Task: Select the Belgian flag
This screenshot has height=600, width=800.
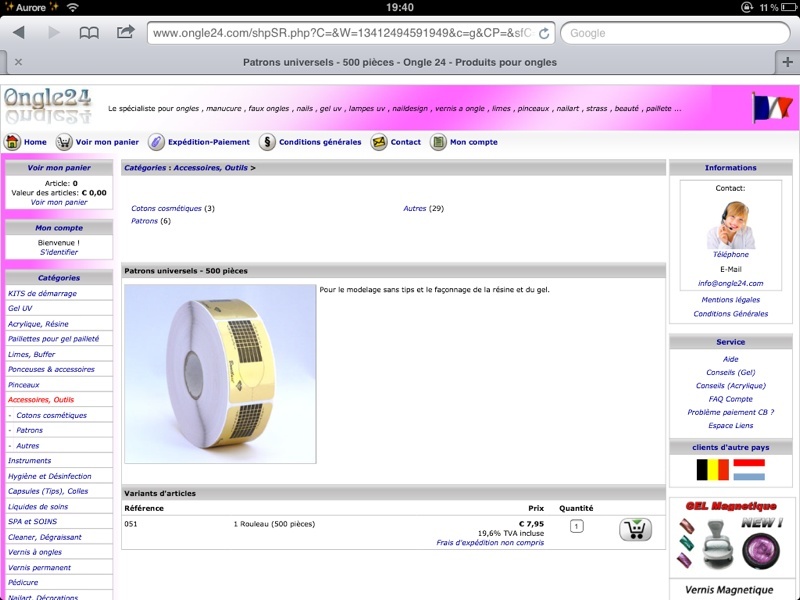Action: tap(711, 470)
